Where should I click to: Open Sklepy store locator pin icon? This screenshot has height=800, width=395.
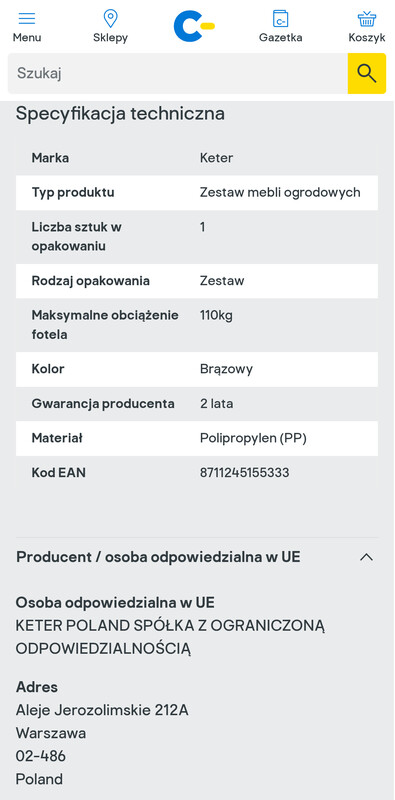coord(110,18)
